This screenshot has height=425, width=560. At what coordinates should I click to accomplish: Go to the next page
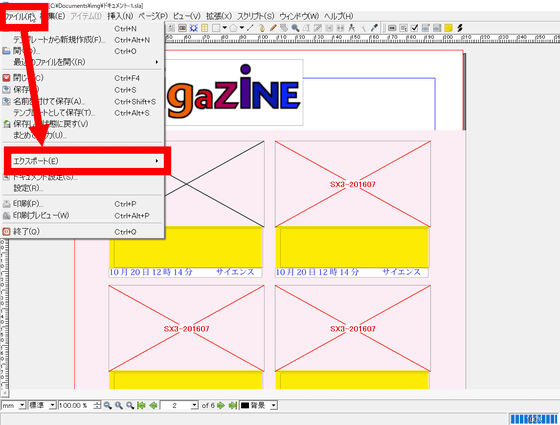[221, 405]
